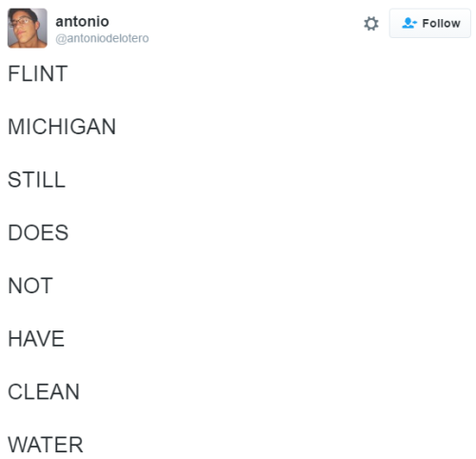This screenshot has width=476, height=459.
Task: Tap the author's username text
Action: (102, 38)
